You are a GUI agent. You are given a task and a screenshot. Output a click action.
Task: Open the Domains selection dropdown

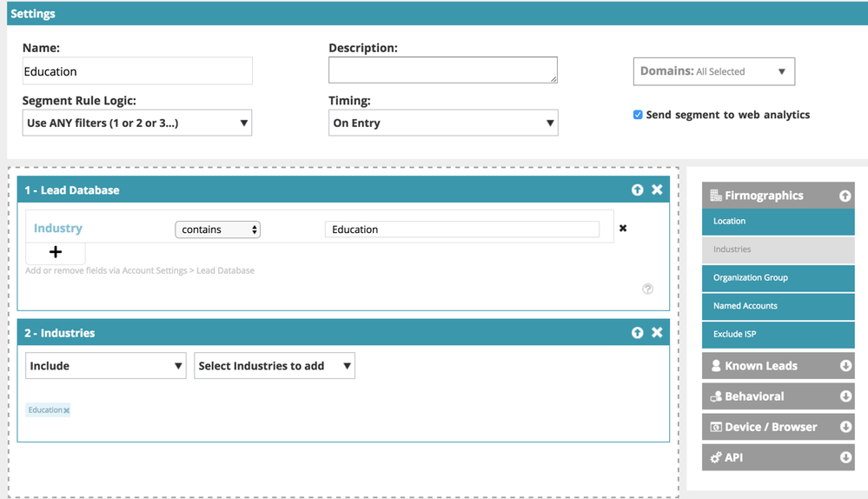point(713,71)
